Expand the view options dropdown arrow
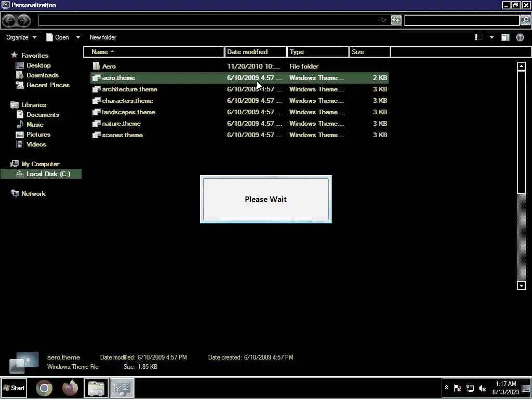532x399 pixels. click(491, 37)
